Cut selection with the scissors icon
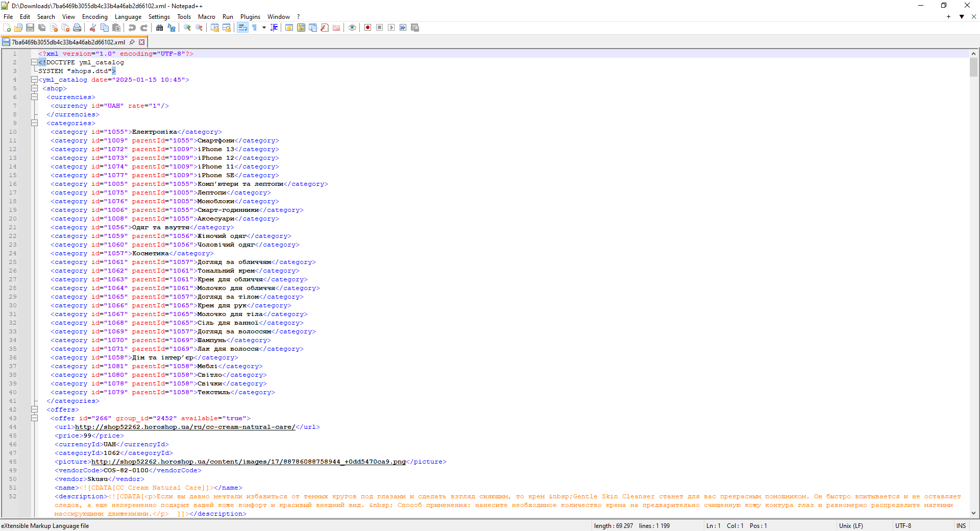Image resolution: width=980 pixels, height=531 pixels. [x=93, y=28]
